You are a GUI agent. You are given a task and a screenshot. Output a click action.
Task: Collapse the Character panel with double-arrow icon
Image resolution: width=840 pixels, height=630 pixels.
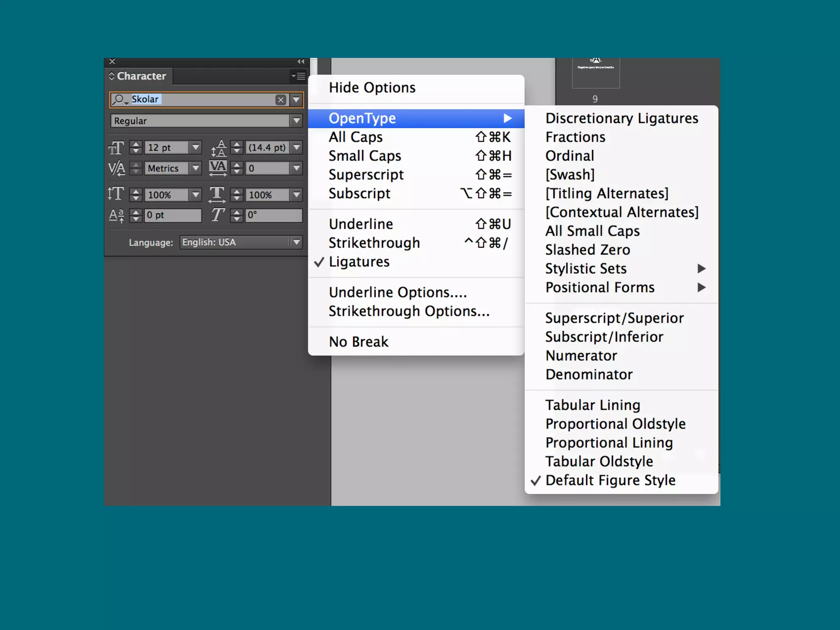[x=301, y=62]
